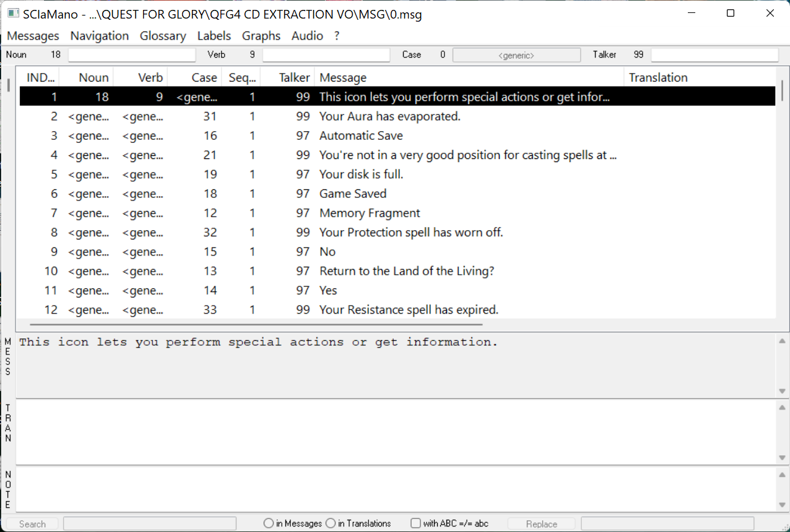Click the Talker filter input field
The height and width of the screenshot is (532, 790).
point(714,55)
